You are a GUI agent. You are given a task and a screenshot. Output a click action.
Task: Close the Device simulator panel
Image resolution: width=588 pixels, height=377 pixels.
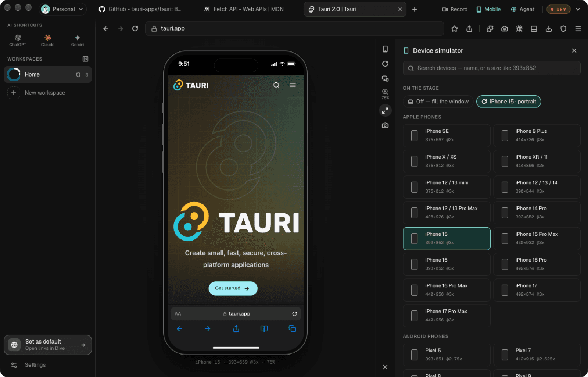574,51
